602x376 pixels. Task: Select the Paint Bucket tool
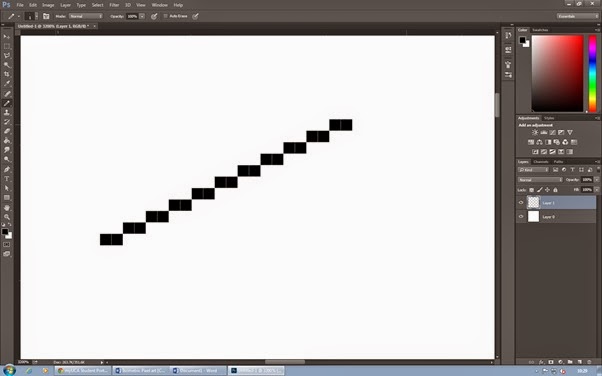(x=7, y=141)
